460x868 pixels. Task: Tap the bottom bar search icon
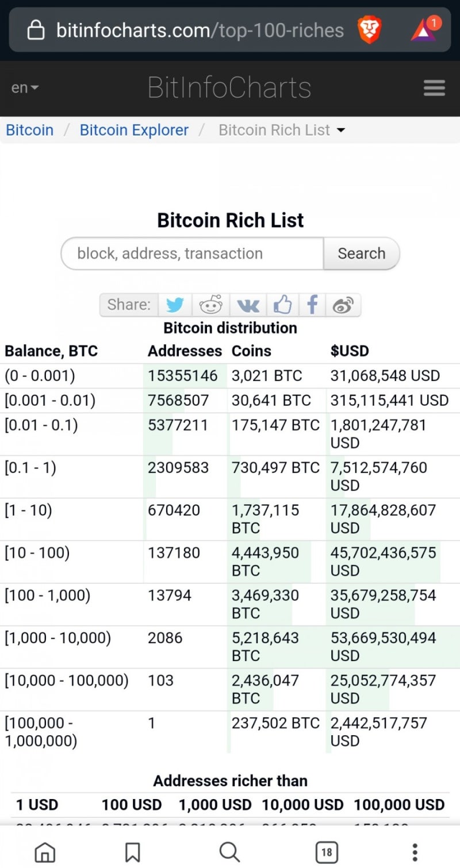pos(229,852)
